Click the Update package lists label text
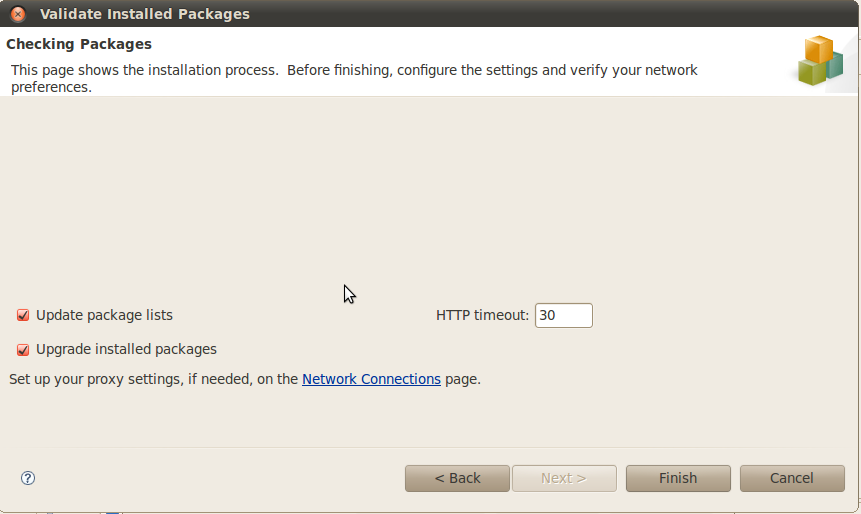The width and height of the screenshot is (861, 514). click(104, 315)
